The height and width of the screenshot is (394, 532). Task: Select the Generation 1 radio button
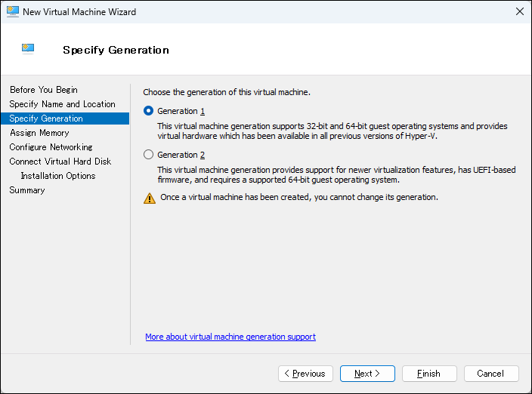pos(148,111)
